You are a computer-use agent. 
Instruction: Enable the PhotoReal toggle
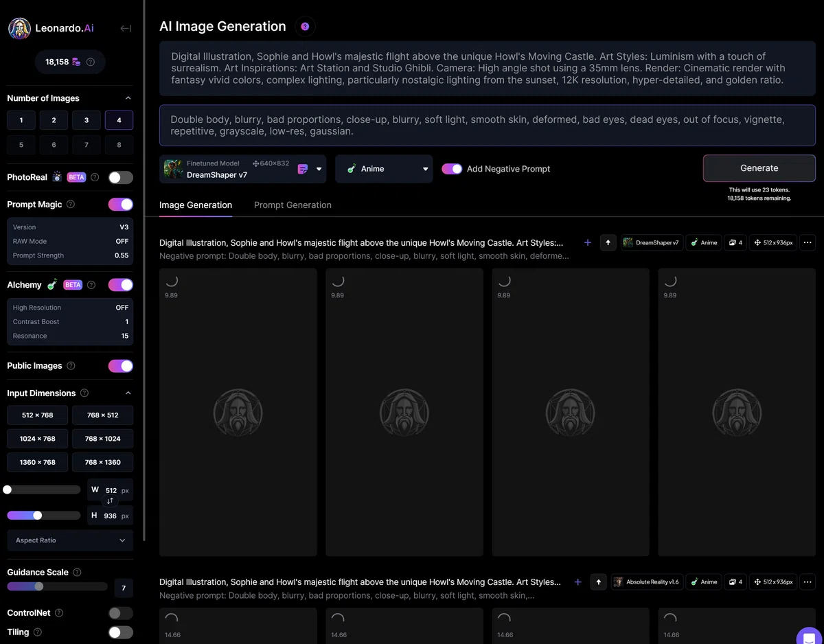point(121,177)
